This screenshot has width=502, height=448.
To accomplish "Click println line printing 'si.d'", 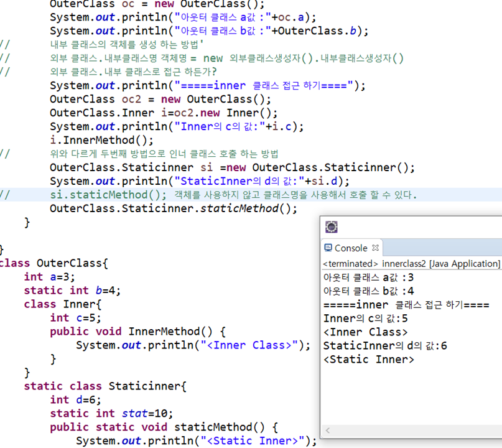I will point(200,181).
